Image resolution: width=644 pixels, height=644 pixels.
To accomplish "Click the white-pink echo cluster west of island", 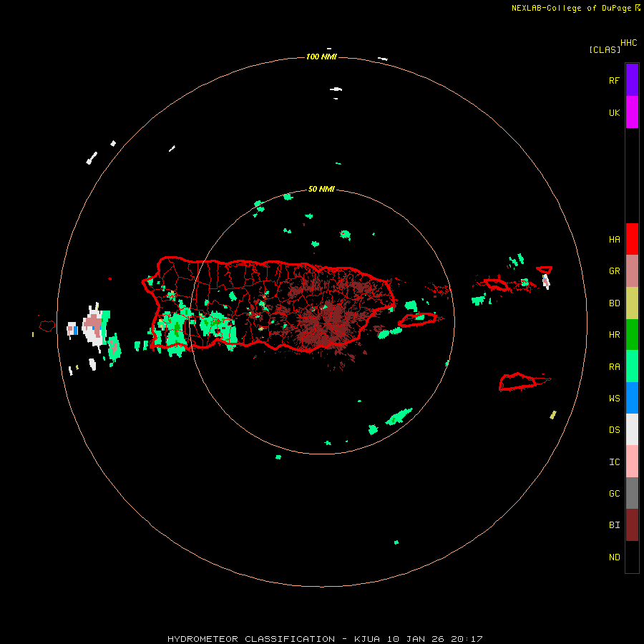I will (x=95, y=326).
